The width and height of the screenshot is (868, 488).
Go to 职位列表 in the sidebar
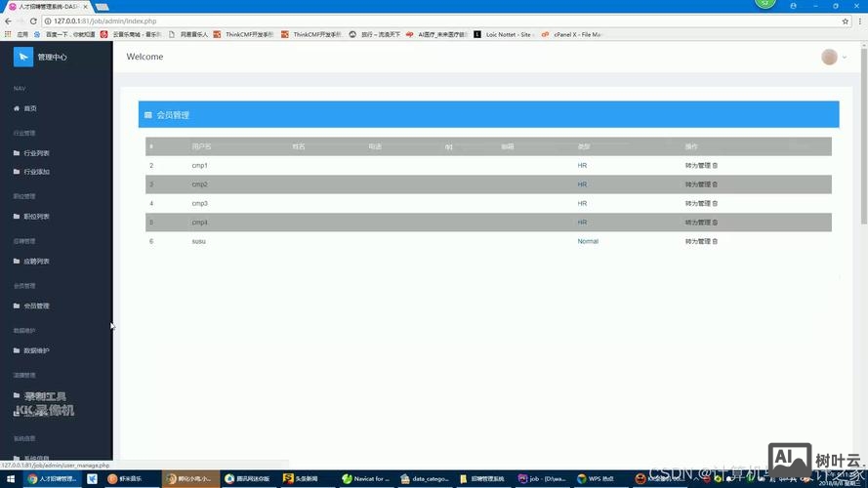36,217
